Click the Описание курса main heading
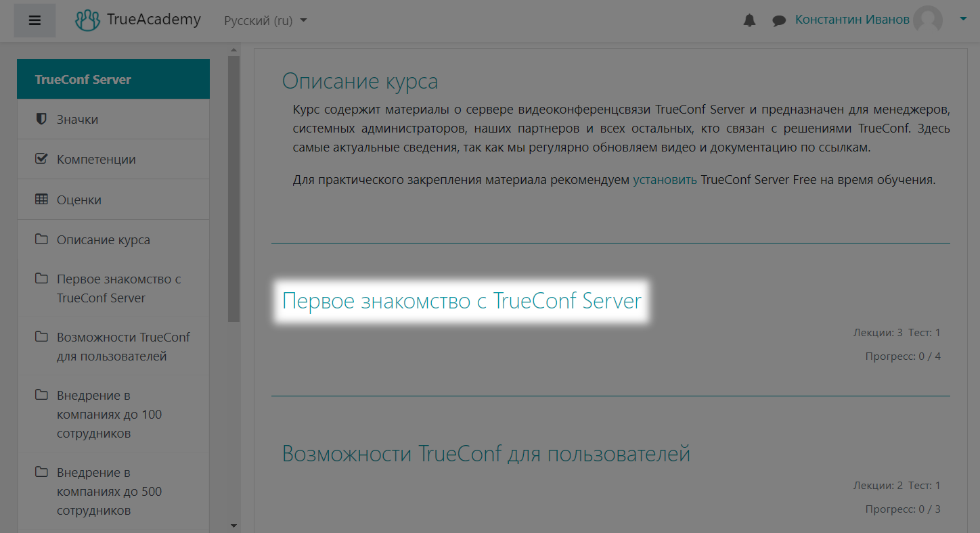 pos(360,81)
